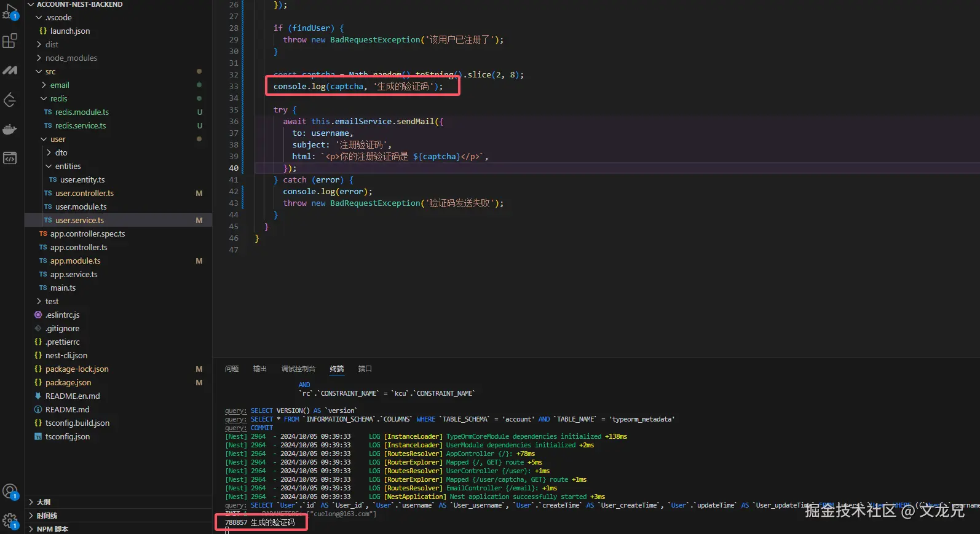
Task: Collapse the redis folder
Action: [x=44, y=98]
